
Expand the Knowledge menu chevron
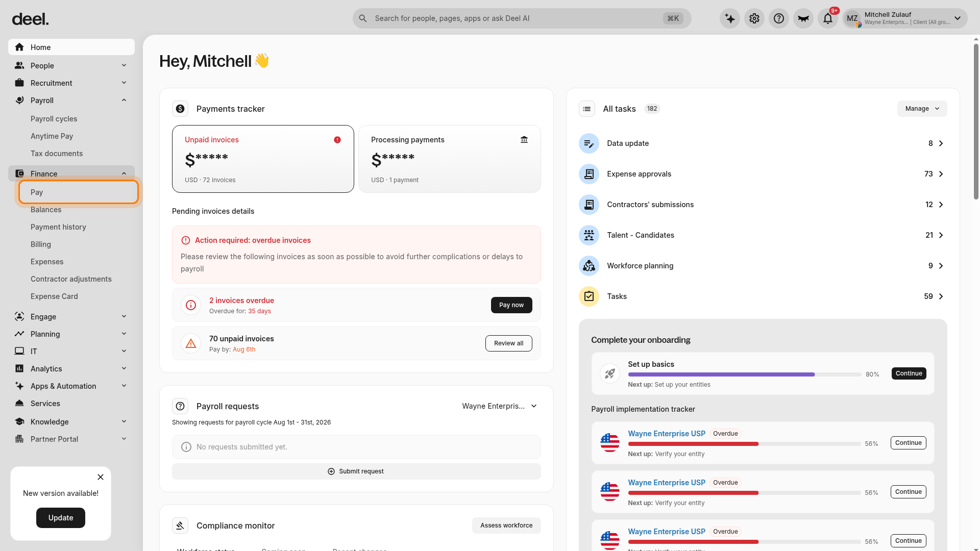click(124, 421)
